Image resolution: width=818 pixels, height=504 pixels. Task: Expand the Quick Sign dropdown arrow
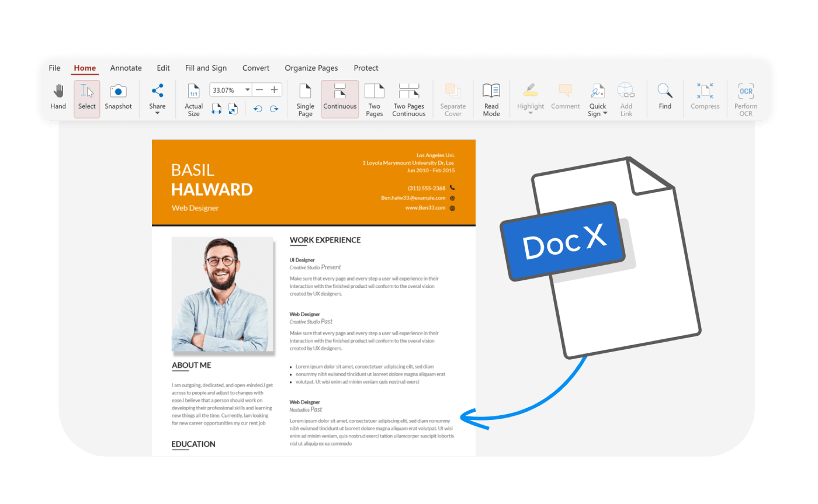[x=605, y=114]
